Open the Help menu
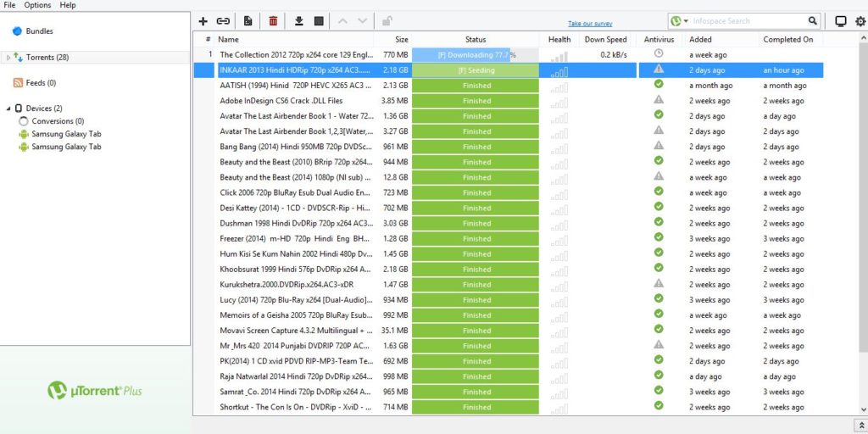Viewport: 868px width, 434px height. 68,5
